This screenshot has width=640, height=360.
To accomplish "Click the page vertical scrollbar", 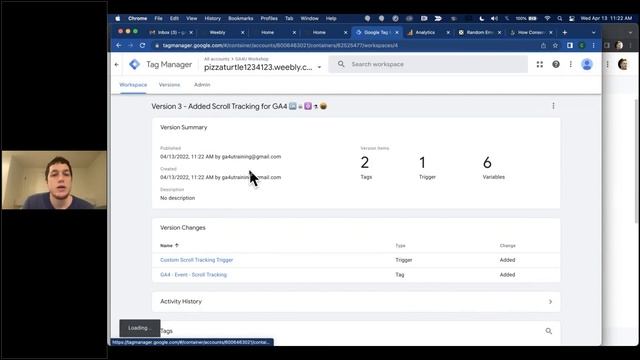I will tap(637, 161).
